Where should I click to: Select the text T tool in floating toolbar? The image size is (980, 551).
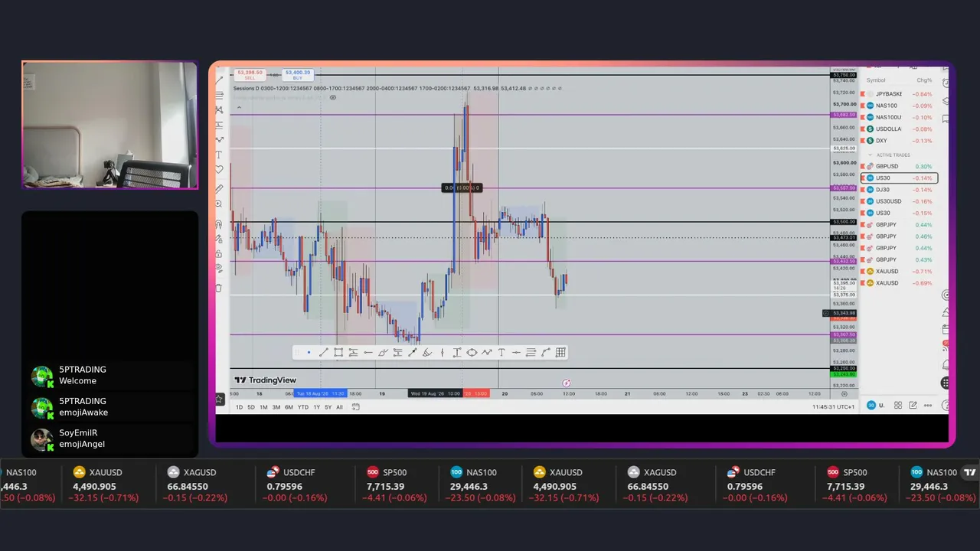(x=501, y=353)
